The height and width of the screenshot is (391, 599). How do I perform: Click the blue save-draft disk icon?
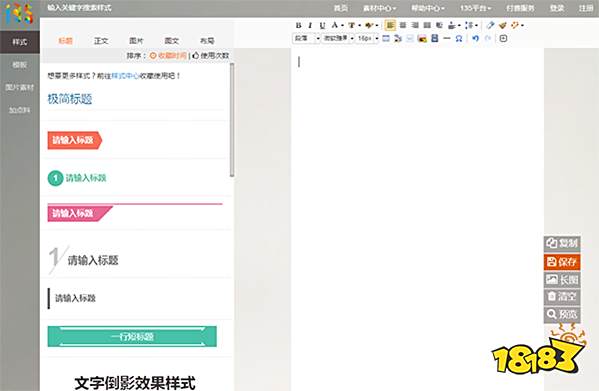[434, 38]
